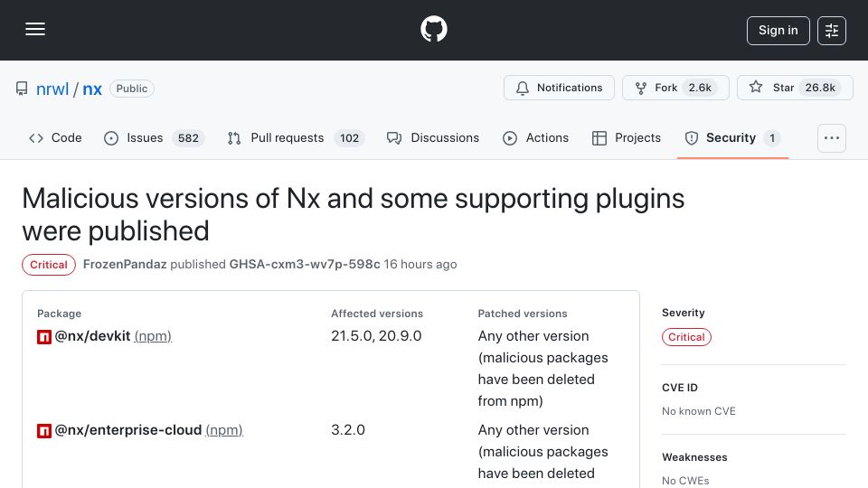Click the CVE ID sidebar heading
Screen dimensions: 868x488
point(680,388)
